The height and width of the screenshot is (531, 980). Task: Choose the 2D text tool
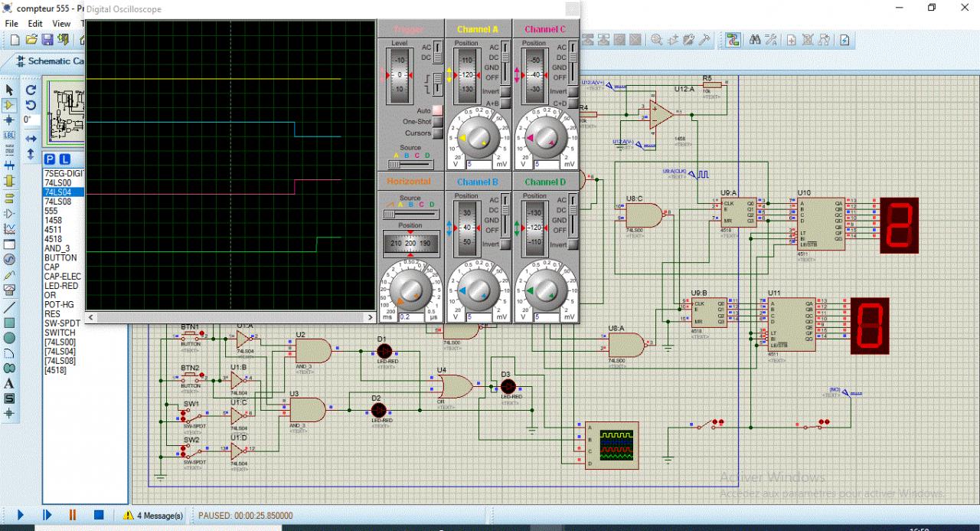9,383
